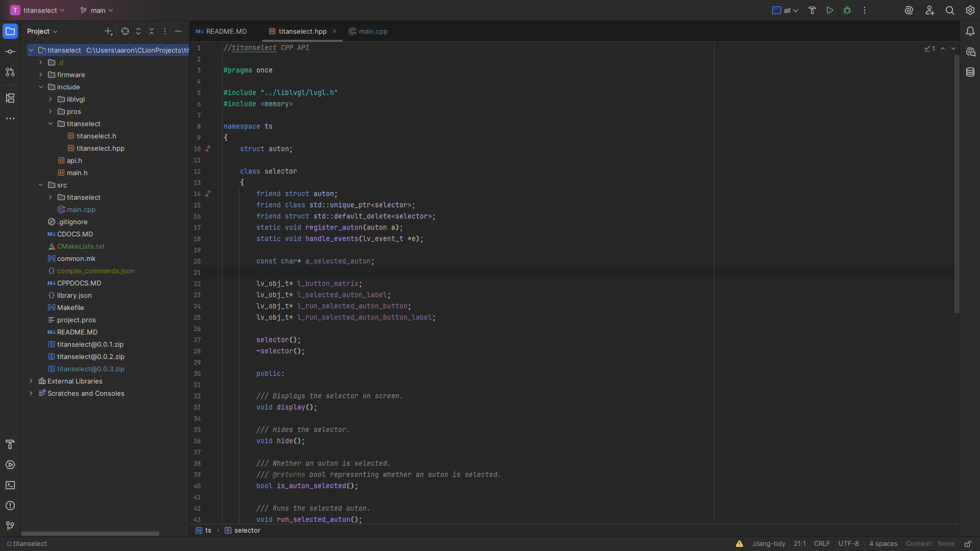Click the CRLF line separator button

(822, 544)
